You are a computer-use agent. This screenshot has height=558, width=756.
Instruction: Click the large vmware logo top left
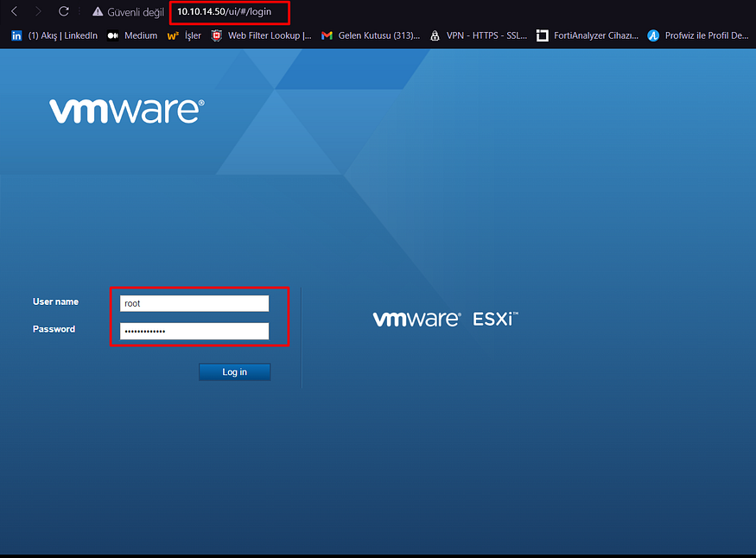click(127, 111)
